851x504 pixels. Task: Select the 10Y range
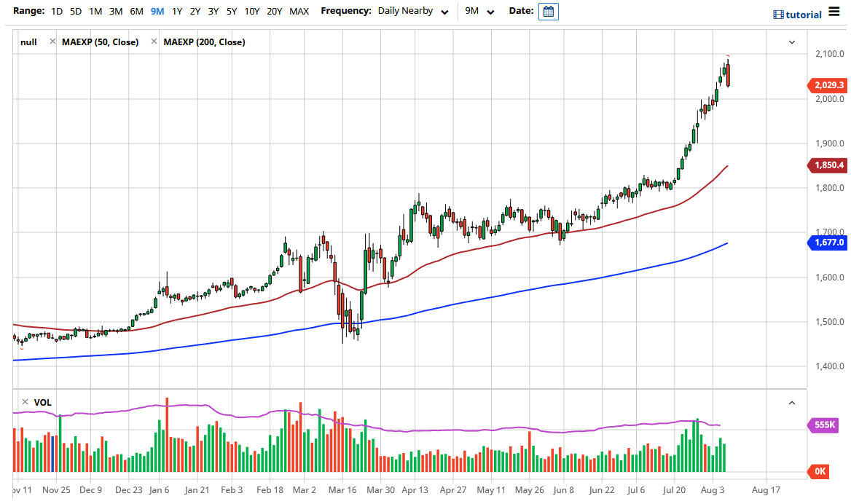click(x=252, y=12)
